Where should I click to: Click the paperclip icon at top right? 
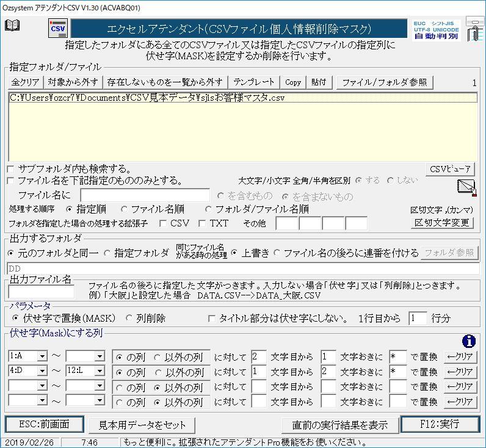[x=473, y=29]
